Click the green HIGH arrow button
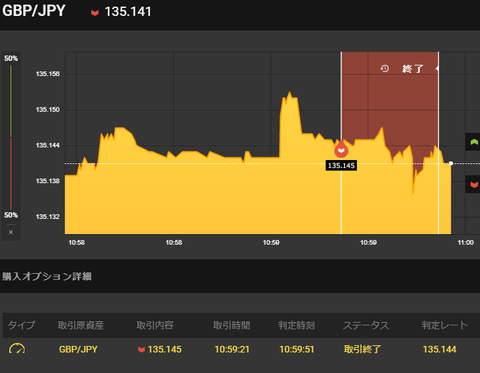This screenshot has width=480, height=373. tap(473, 142)
